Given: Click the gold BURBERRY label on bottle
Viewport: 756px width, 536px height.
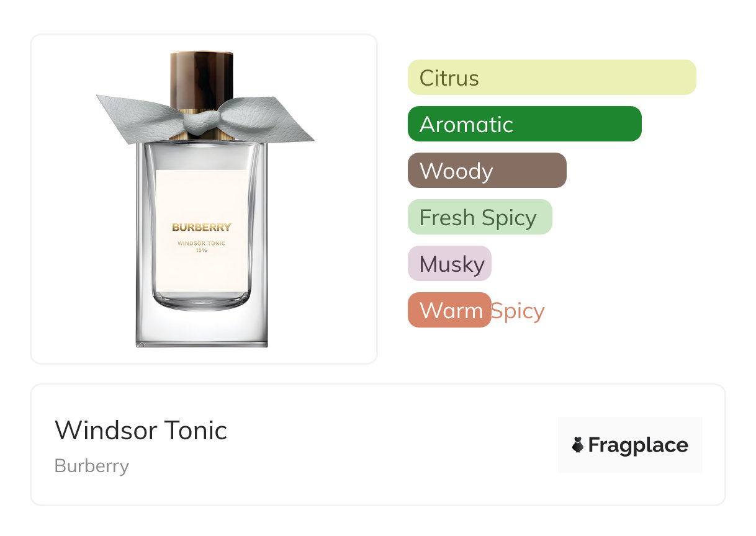Looking at the screenshot, I should (202, 227).
